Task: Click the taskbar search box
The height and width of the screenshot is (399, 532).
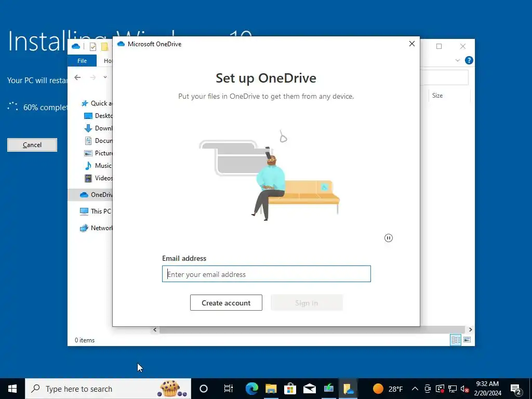Action: 108,389
